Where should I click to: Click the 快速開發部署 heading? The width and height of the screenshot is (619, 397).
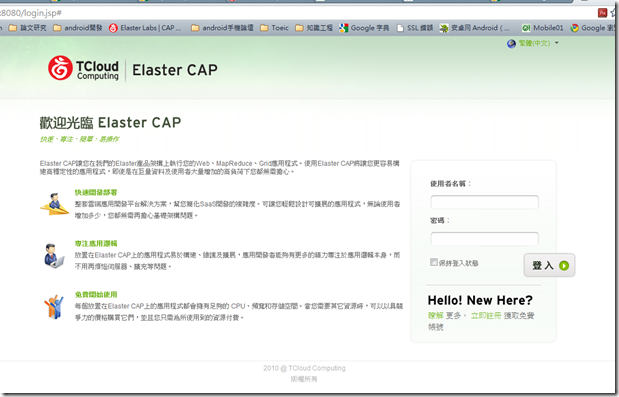point(96,193)
